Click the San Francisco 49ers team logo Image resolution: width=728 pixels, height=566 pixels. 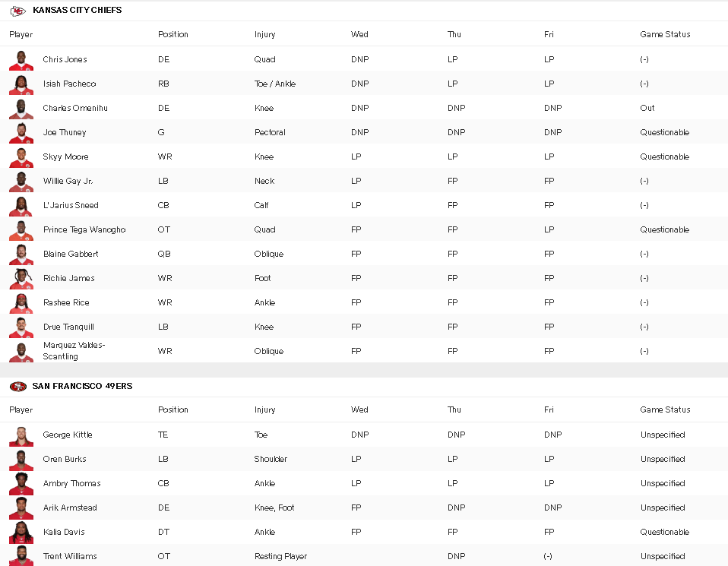pos(18,386)
